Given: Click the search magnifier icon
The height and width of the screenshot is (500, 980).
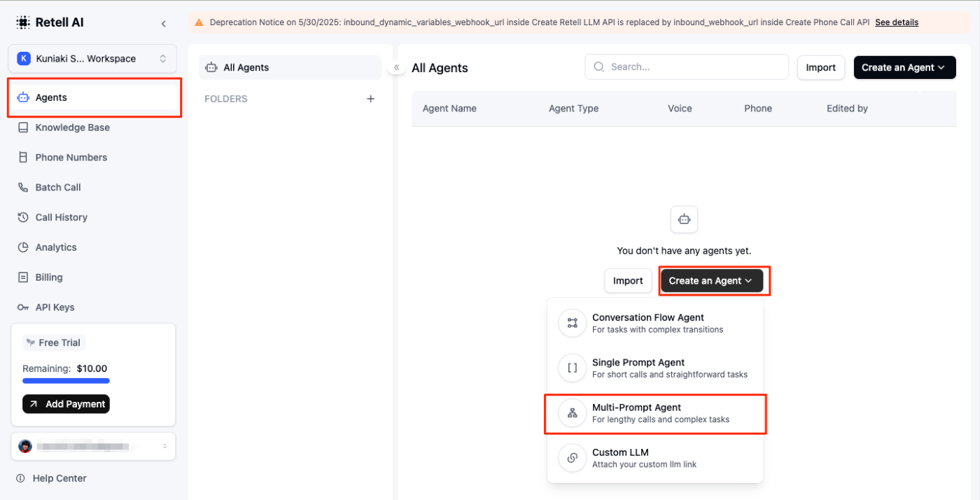Looking at the screenshot, I should click(599, 67).
